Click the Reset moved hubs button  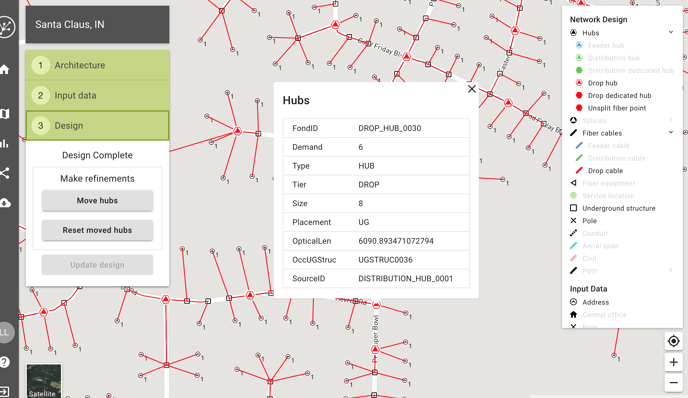point(97,230)
